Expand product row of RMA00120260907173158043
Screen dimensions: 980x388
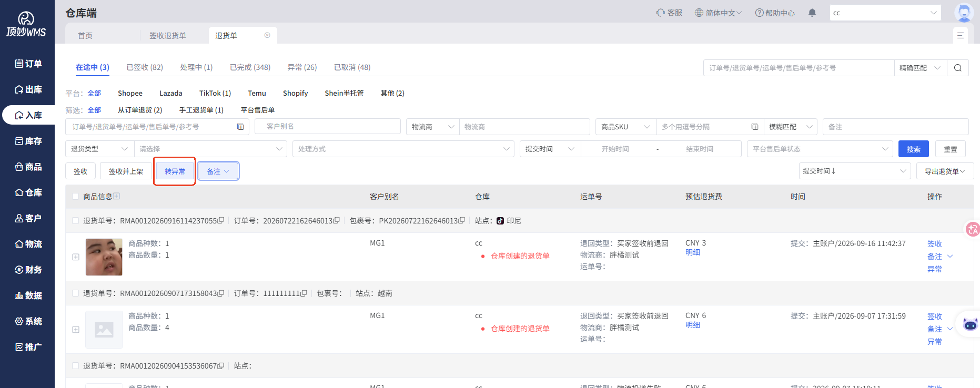76,330
